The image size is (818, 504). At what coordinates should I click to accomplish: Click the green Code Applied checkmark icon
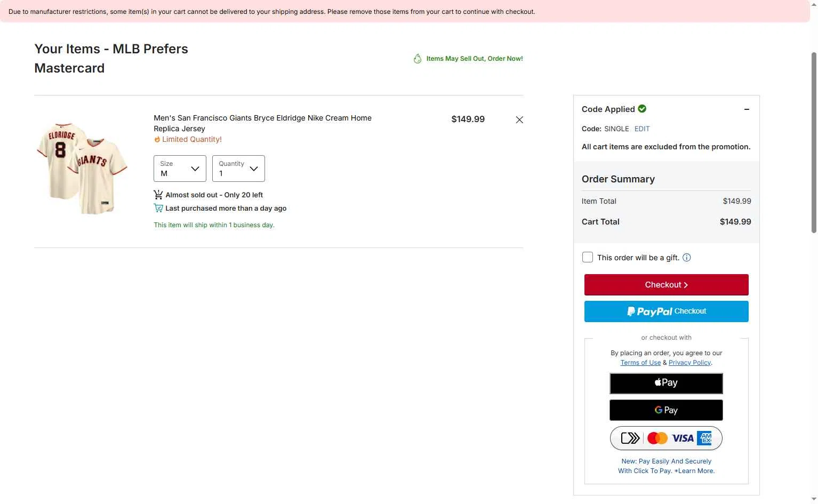[x=642, y=109]
